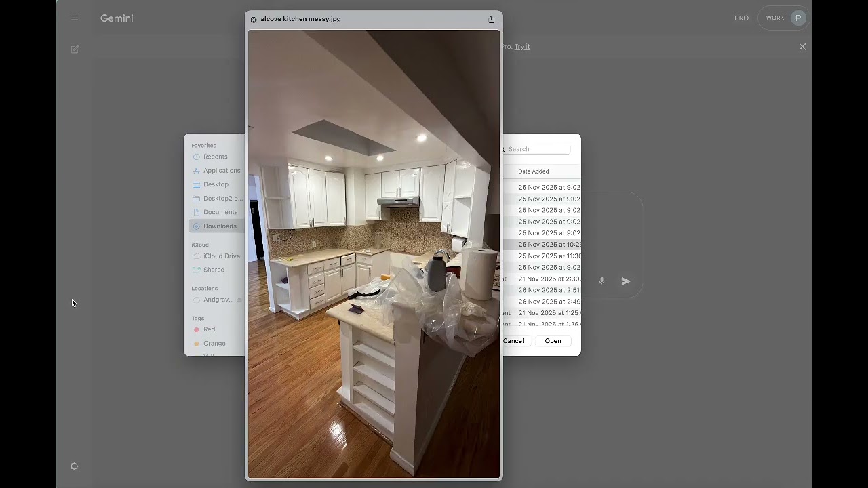Screen dimensions: 868x488
Task: Click the kitchen photo in the preview
Action: [x=374, y=254]
